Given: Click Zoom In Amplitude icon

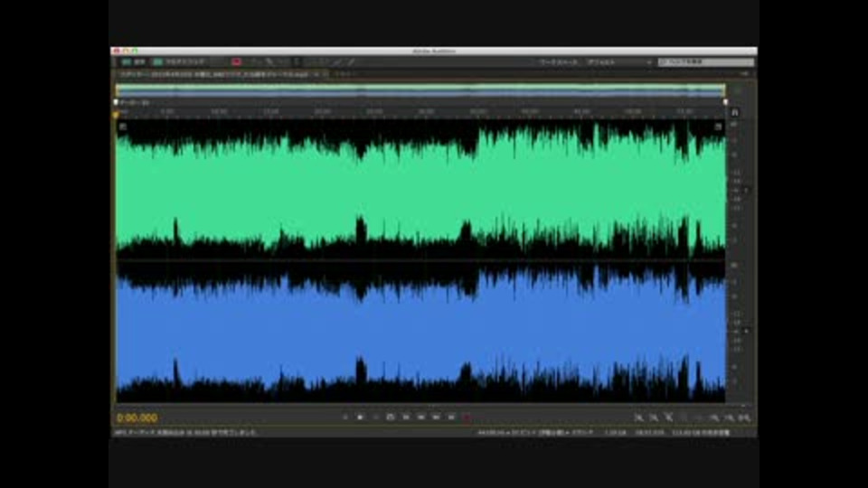Looking at the screenshot, I should pos(638,418).
